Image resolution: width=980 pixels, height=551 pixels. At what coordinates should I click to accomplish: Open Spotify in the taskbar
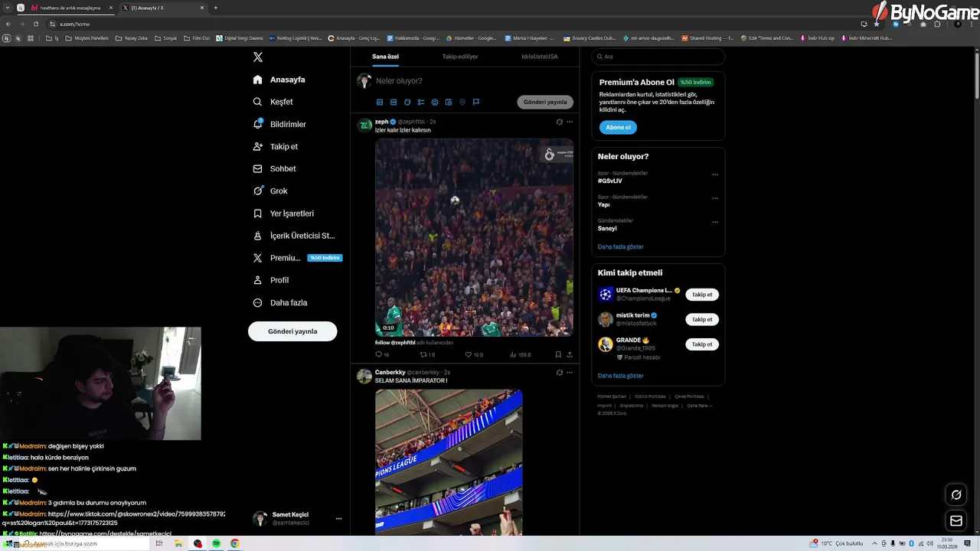tap(217, 543)
